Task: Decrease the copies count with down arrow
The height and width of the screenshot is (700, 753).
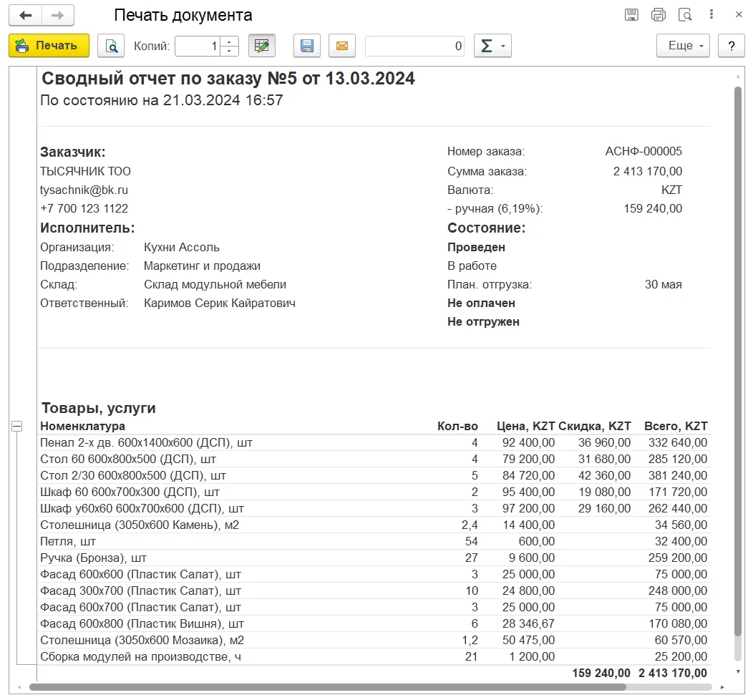Action: coord(230,51)
